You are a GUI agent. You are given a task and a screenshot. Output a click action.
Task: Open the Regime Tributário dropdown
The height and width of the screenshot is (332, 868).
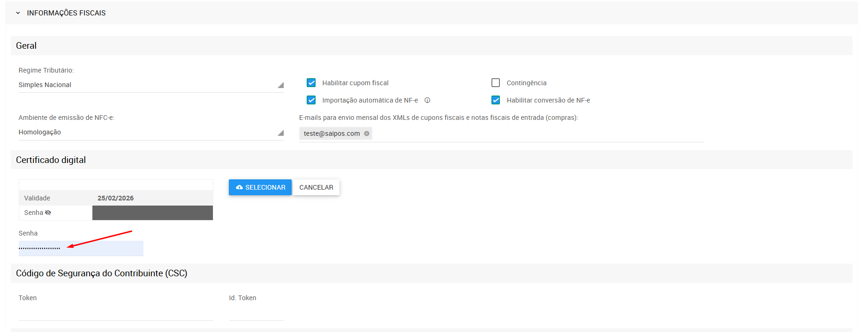(151, 85)
